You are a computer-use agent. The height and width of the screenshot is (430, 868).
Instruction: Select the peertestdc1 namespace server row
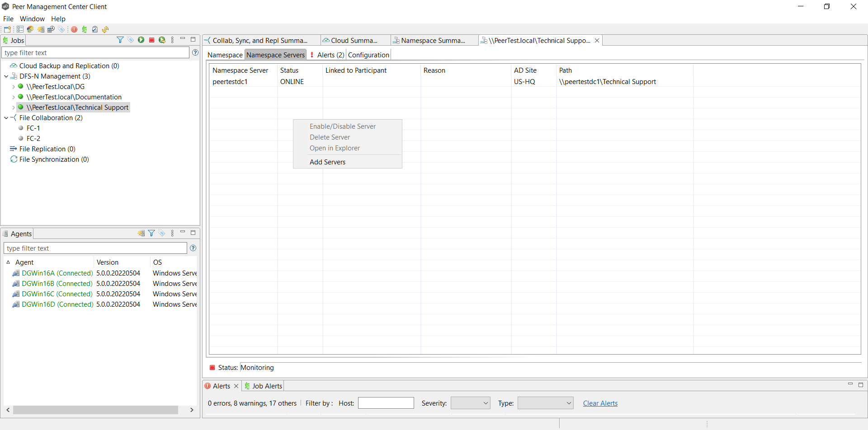[535, 81]
